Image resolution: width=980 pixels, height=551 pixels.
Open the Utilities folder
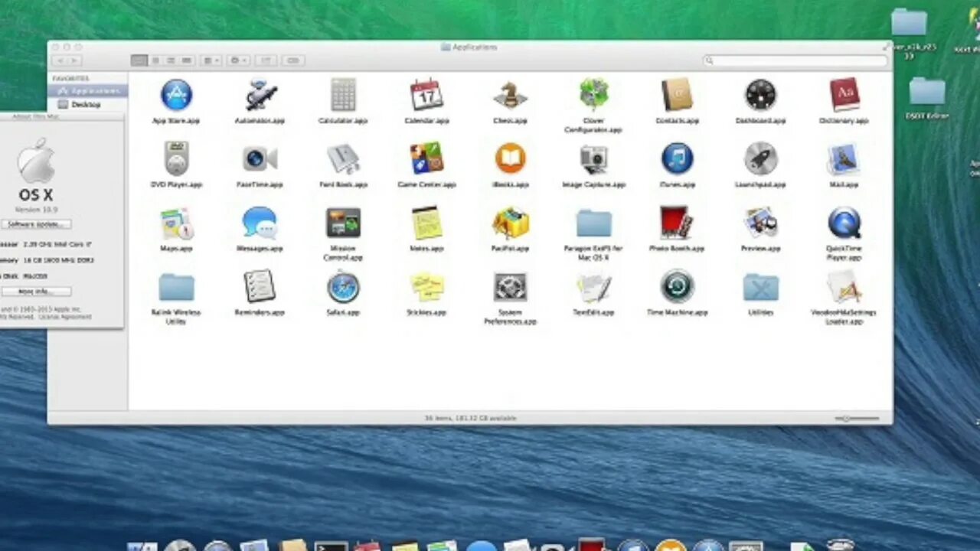[760, 288]
